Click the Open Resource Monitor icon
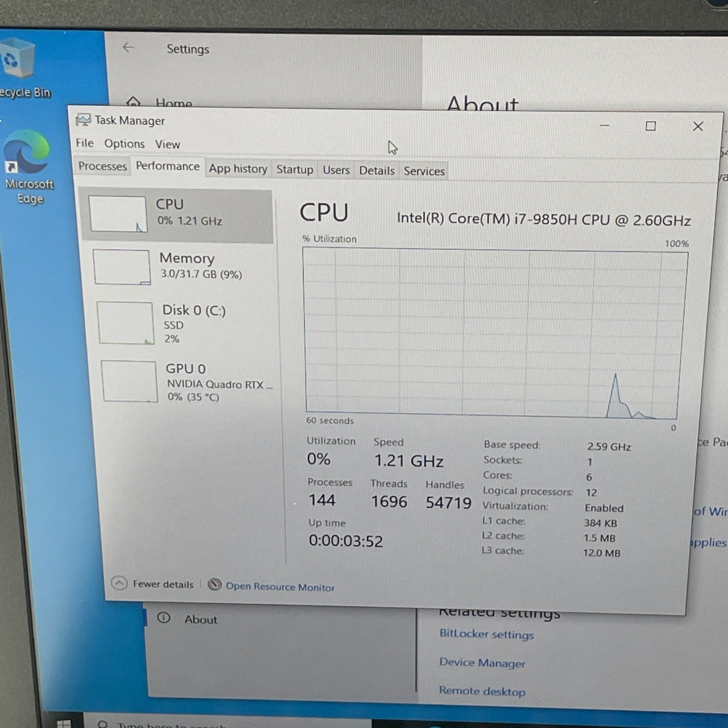728x728 pixels. [215, 585]
